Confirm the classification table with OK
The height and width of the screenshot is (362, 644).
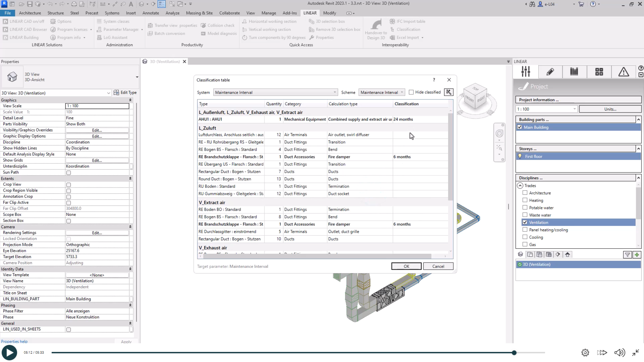click(x=406, y=266)
